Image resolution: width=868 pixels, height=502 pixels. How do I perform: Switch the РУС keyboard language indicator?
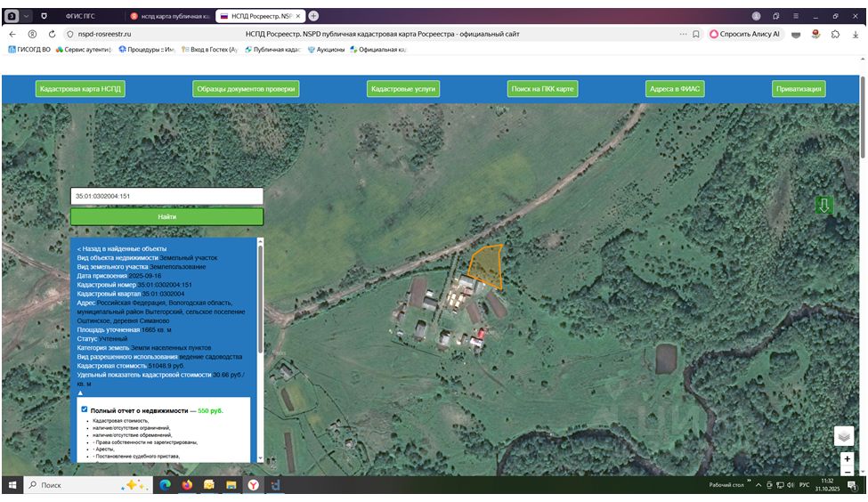(804, 485)
